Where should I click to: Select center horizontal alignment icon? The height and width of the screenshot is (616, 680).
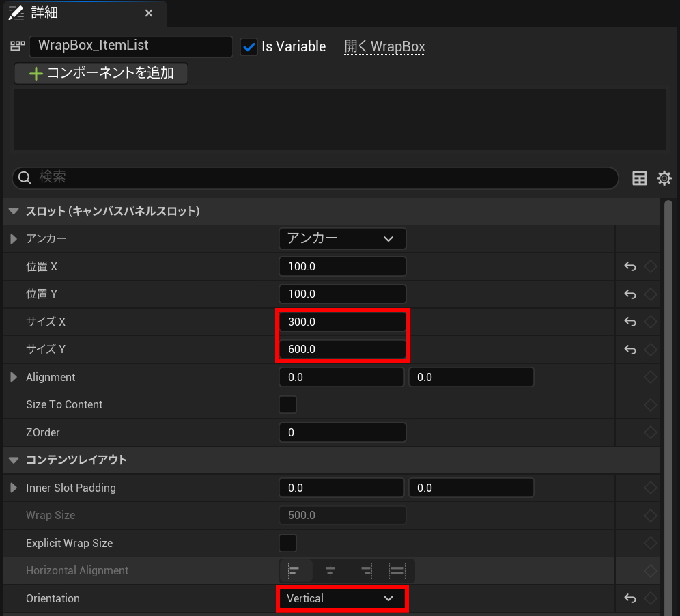click(x=330, y=570)
